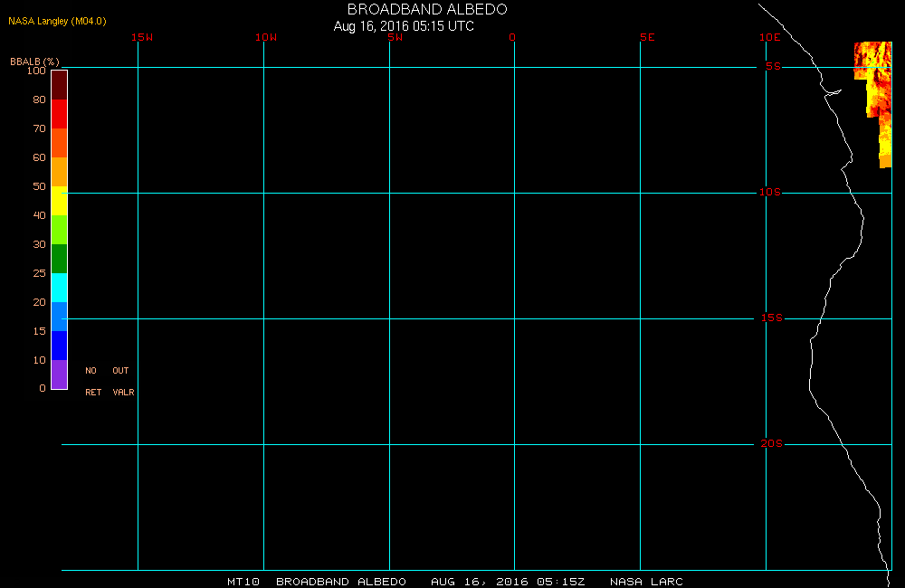The height and width of the screenshot is (588, 905).
Task: Select the dark blue 10-15 color band
Action: point(60,345)
